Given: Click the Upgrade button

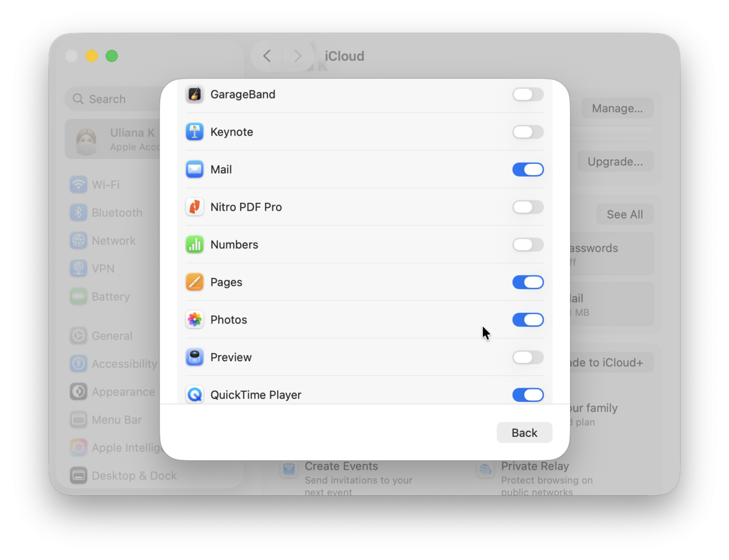Looking at the screenshot, I should (614, 161).
